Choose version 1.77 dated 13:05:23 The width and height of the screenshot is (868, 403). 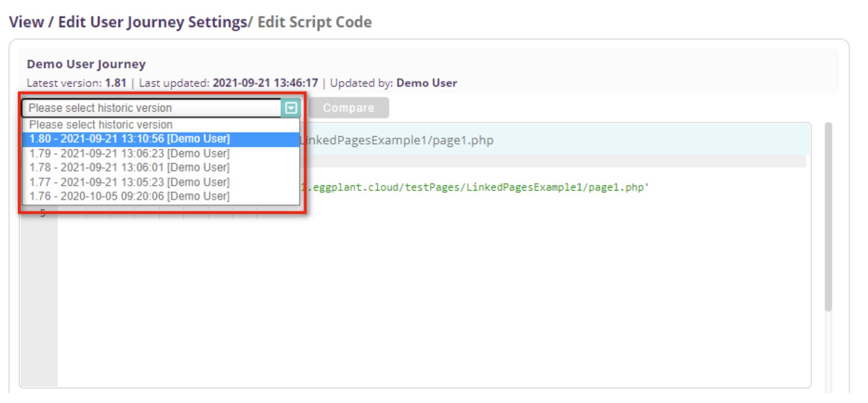[129, 182]
